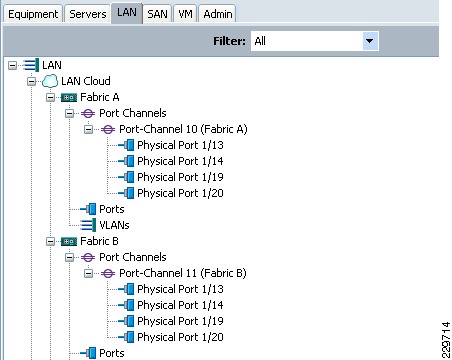452x360 pixels.
Task: Open the VM tab
Action: pyautogui.click(x=185, y=14)
